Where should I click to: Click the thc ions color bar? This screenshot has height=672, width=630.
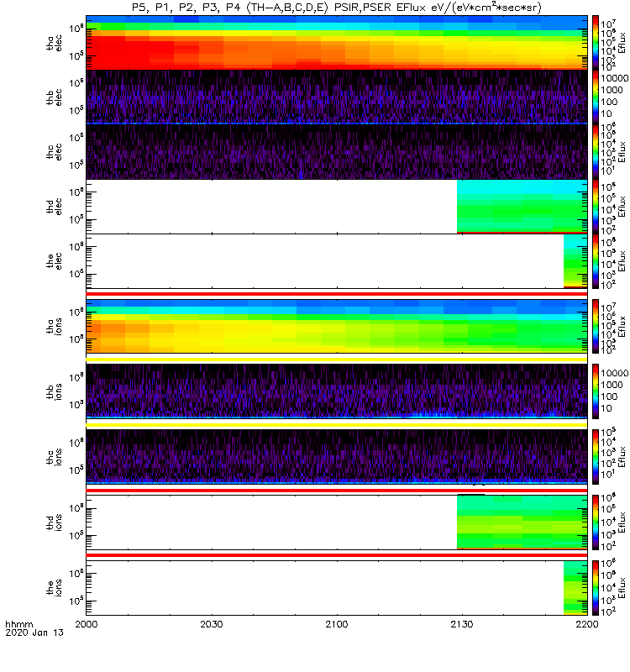click(x=596, y=457)
